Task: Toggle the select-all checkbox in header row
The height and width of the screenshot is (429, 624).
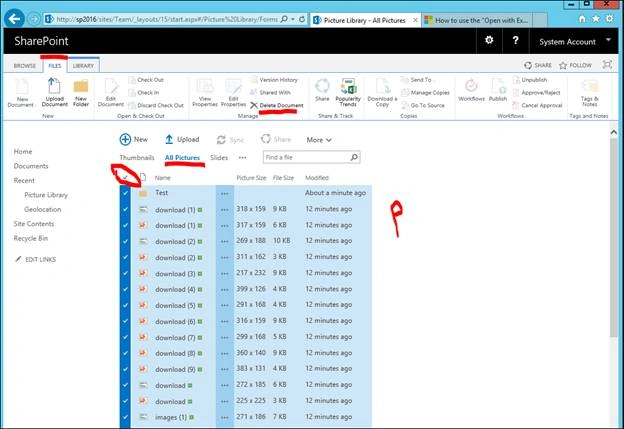Action: click(x=125, y=177)
